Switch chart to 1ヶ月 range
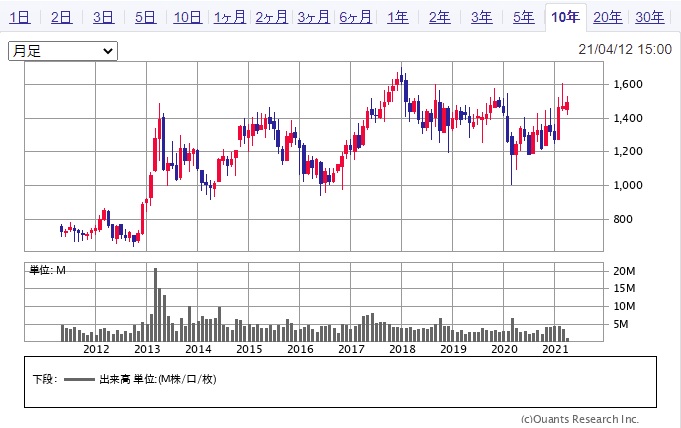Screen dimensions: 681x428 (230, 17)
